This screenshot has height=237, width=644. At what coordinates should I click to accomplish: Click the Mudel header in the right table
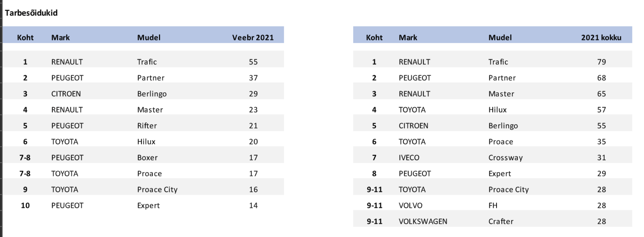point(500,37)
